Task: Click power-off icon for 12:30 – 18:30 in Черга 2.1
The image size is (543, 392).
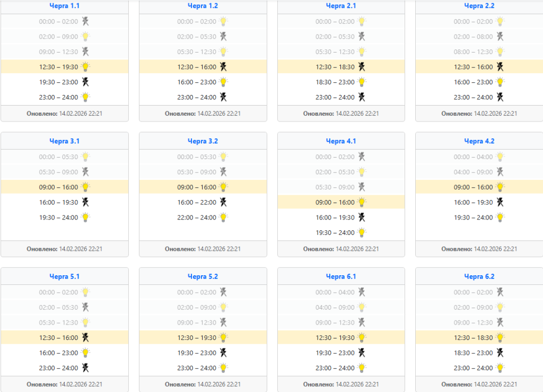Action: tap(362, 67)
